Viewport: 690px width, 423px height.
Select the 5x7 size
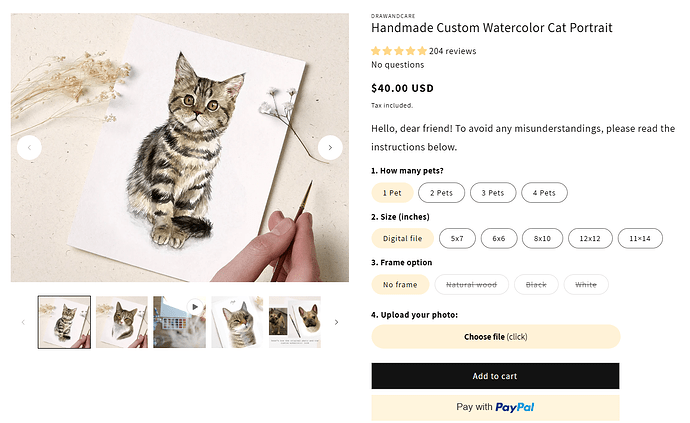457,239
